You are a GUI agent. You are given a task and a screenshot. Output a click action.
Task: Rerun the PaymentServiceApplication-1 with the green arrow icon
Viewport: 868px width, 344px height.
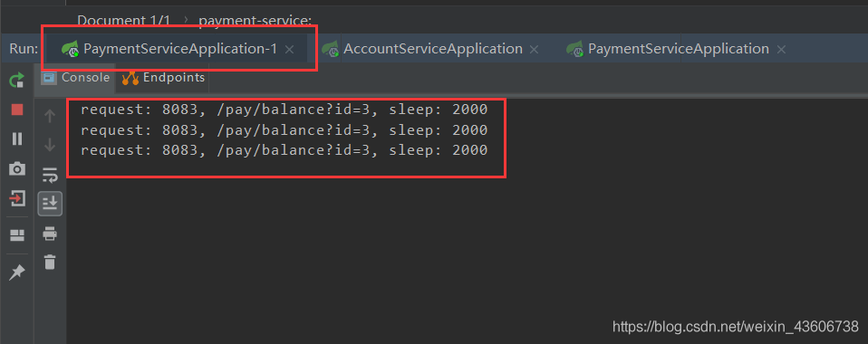click(17, 81)
